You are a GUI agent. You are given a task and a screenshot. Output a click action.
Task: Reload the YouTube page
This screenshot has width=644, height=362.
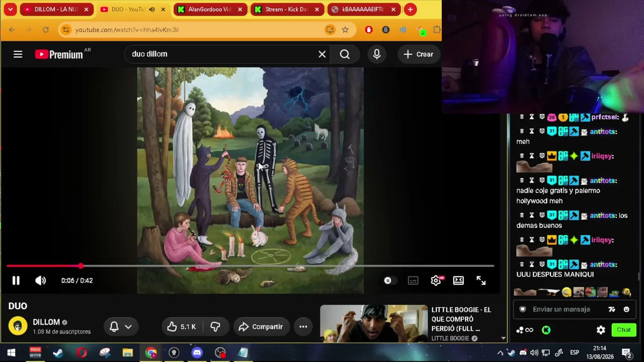[x=45, y=30]
